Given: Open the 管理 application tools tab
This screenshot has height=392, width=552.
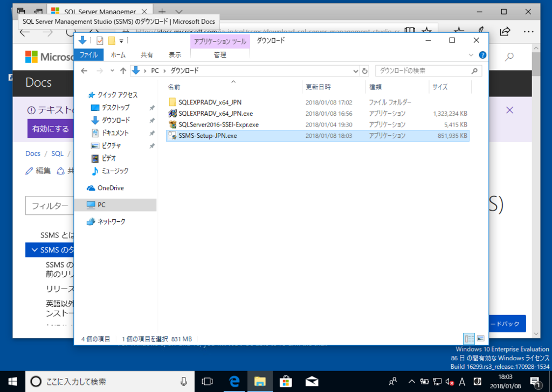Looking at the screenshot, I should click(220, 54).
